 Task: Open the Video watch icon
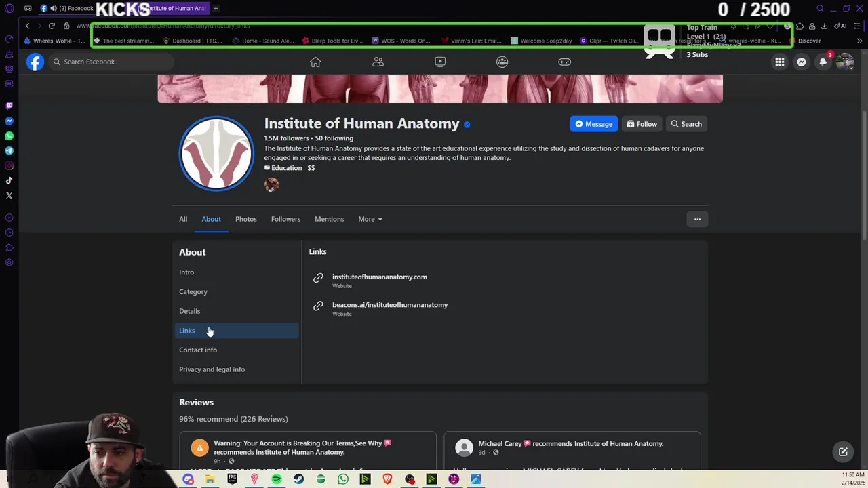point(440,62)
